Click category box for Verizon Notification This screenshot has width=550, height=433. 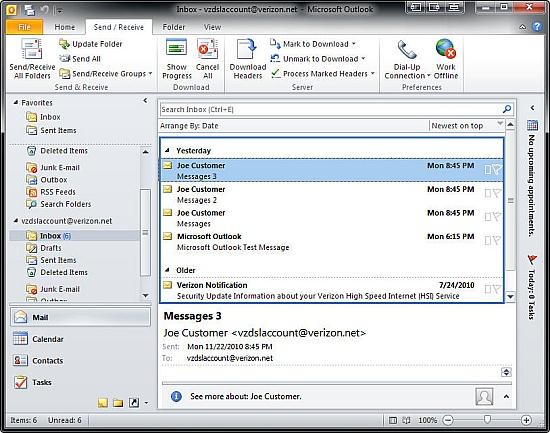pos(488,289)
